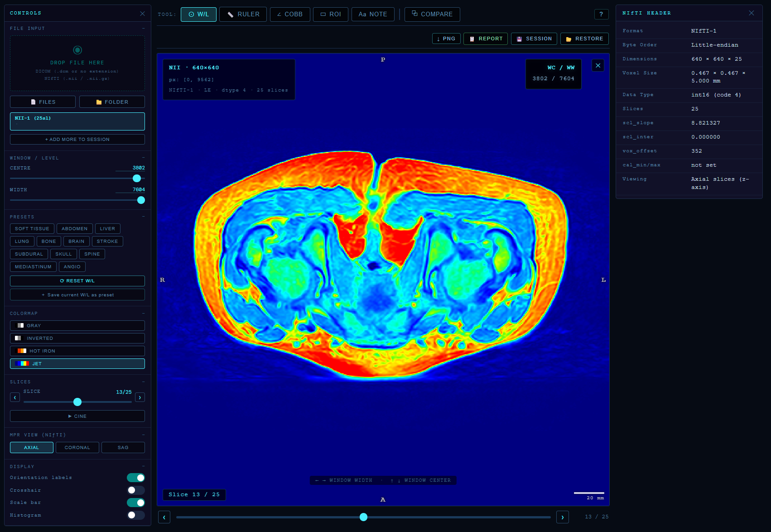
Task: Select the Ruler measurement tool
Action: coord(243,15)
